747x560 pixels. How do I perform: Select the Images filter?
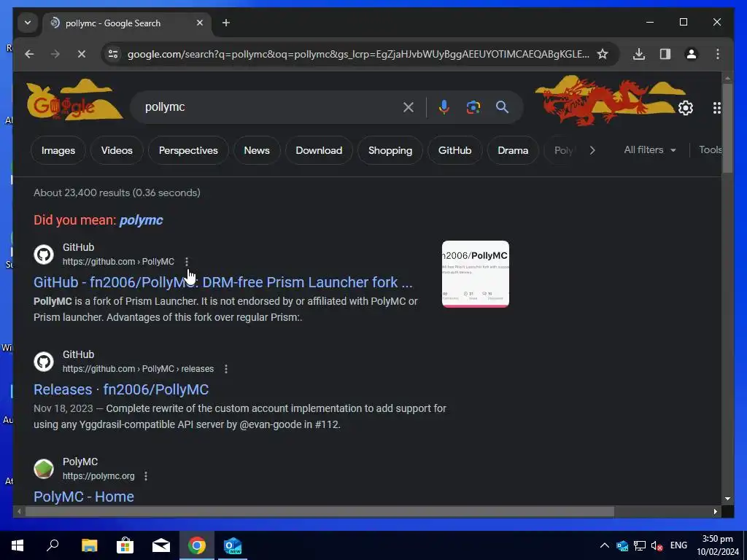[x=58, y=150]
